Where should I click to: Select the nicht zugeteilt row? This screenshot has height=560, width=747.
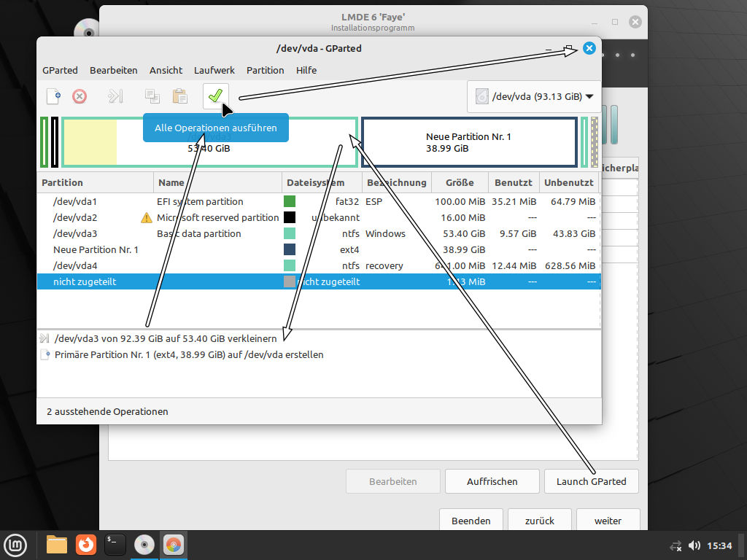click(319, 281)
